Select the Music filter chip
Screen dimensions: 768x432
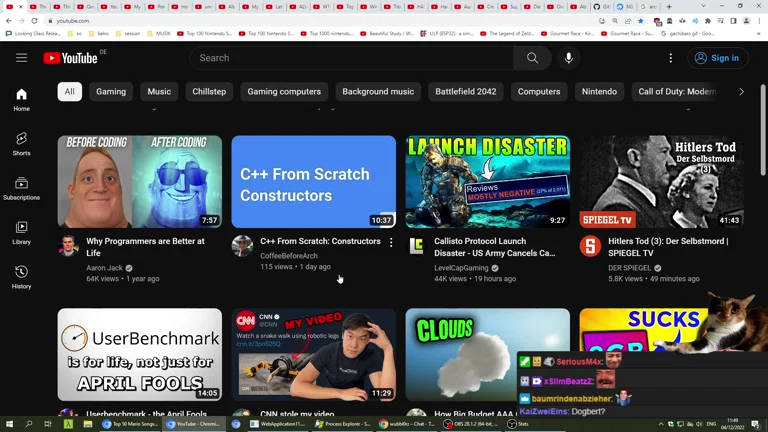[159, 92]
